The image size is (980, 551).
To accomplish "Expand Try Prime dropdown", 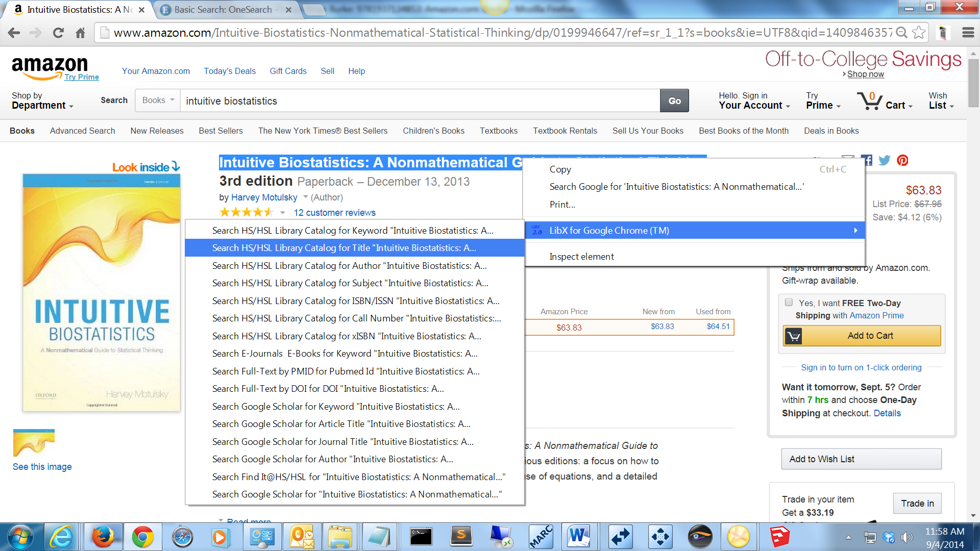I will pos(823,101).
